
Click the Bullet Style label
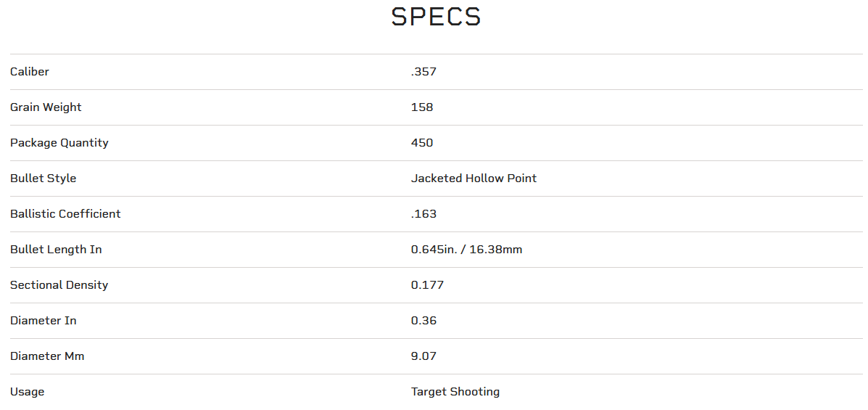coord(43,179)
